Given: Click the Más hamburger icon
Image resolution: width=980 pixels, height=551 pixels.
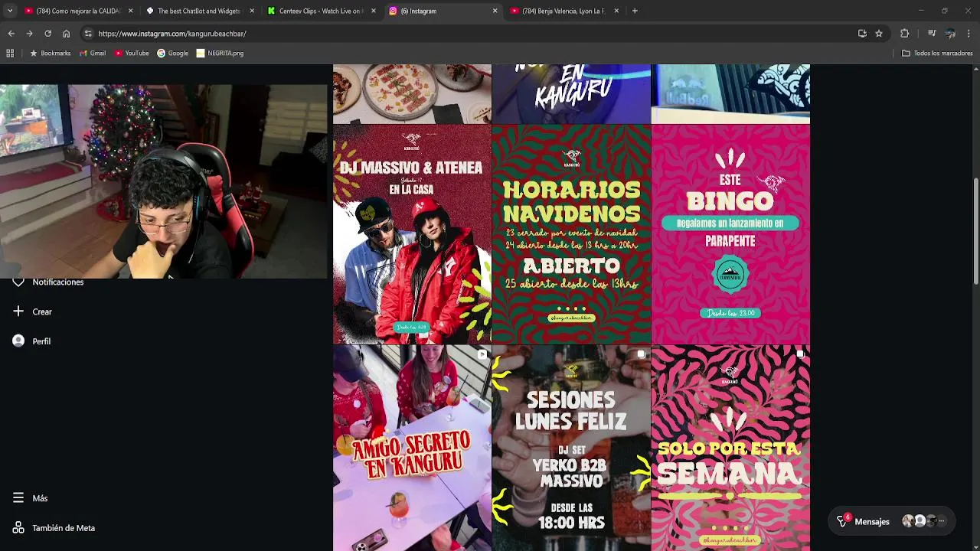Looking at the screenshot, I should point(18,498).
